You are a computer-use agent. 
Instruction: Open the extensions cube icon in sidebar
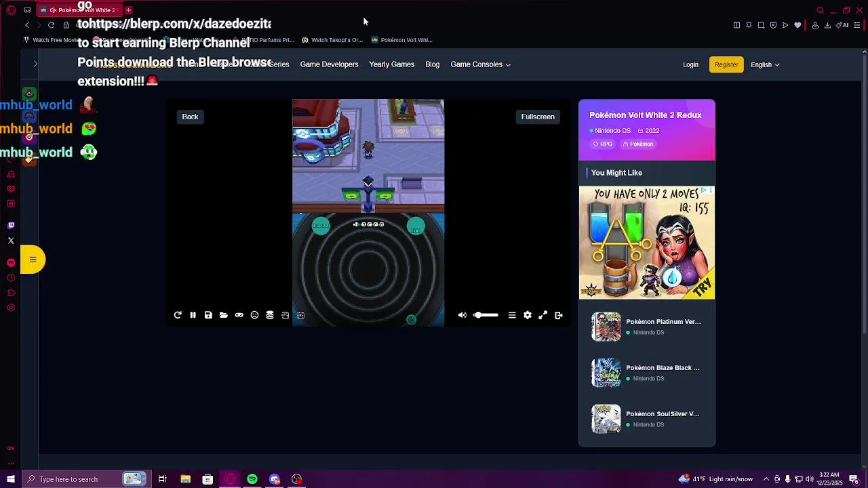pos(11,293)
